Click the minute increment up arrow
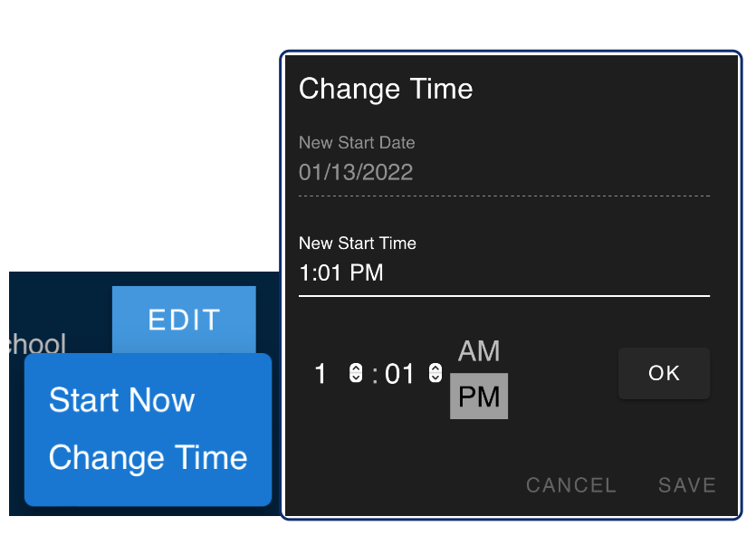 435,368
